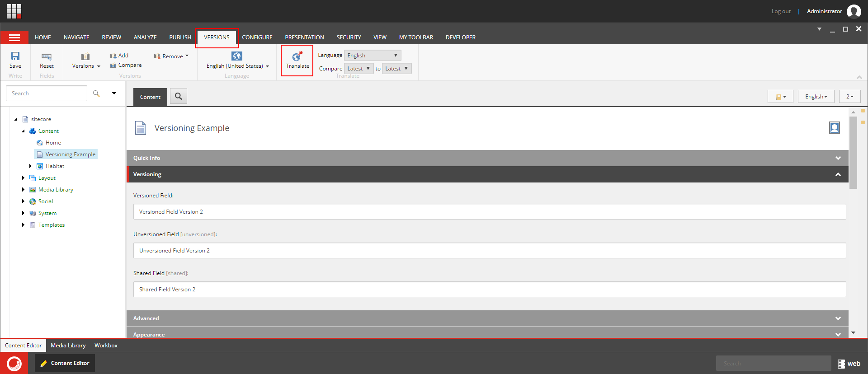Expand the Templates tree node

(x=23, y=225)
